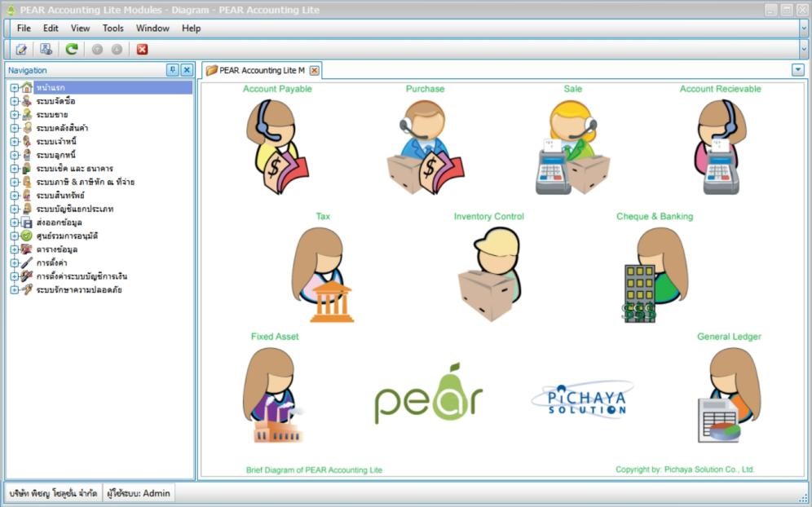The width and height of the screenshot is (812, 507).
Task: Click the 'Admin' user status bar entry
Action: click(x=139, y=493)
